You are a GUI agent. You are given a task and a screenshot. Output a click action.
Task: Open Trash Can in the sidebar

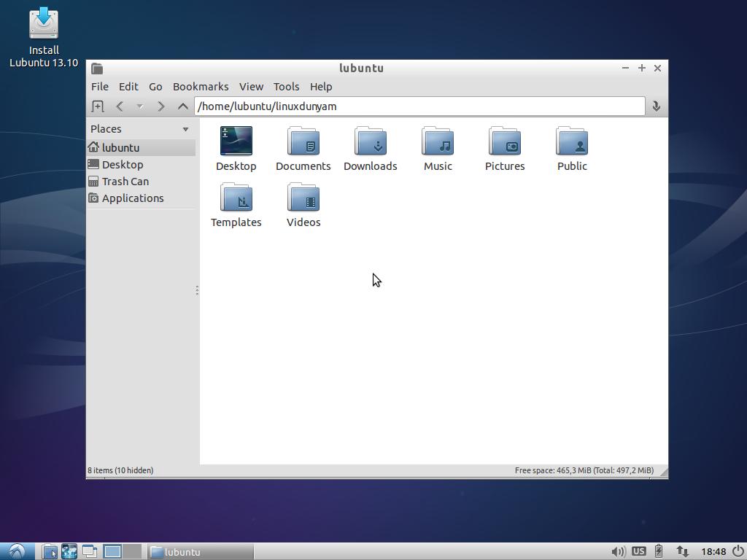click(125, 182)
